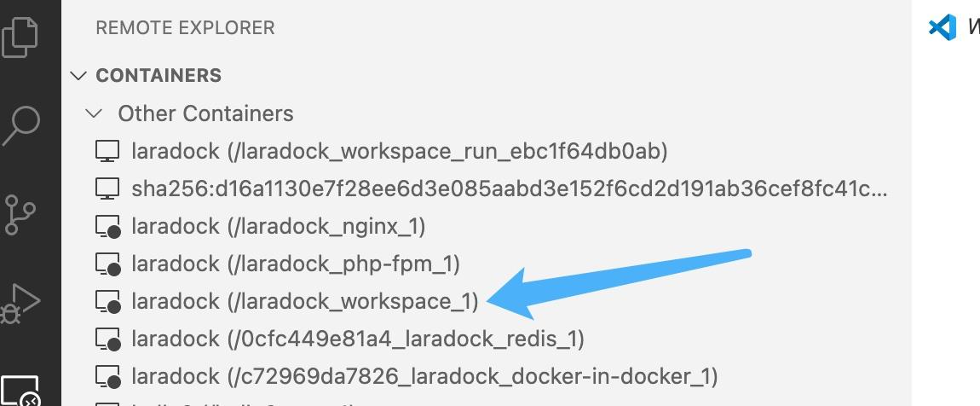Select the 0cfc449e81a4_laradock_redis_1 container
This screenshot has height=406, width=980.
pos(358,339)
